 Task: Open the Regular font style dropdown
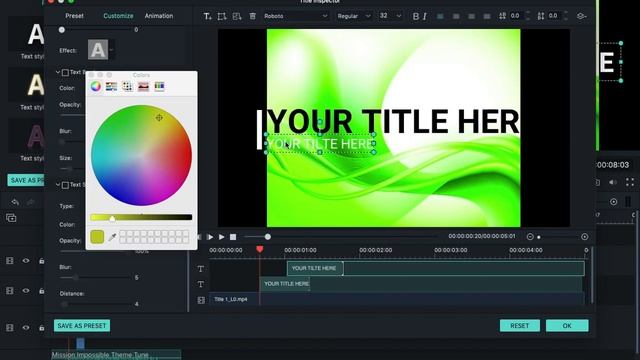(x=353, y=16)
